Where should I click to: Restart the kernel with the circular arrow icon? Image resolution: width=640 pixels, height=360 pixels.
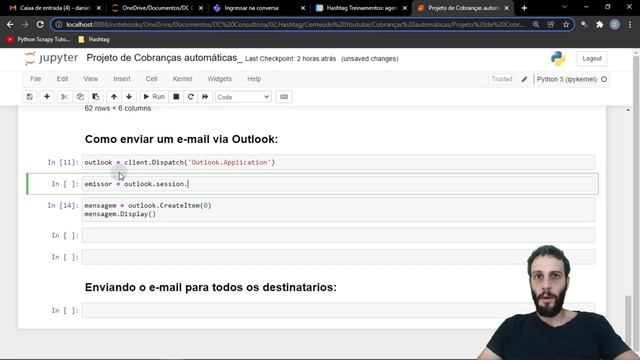(191, 97)
